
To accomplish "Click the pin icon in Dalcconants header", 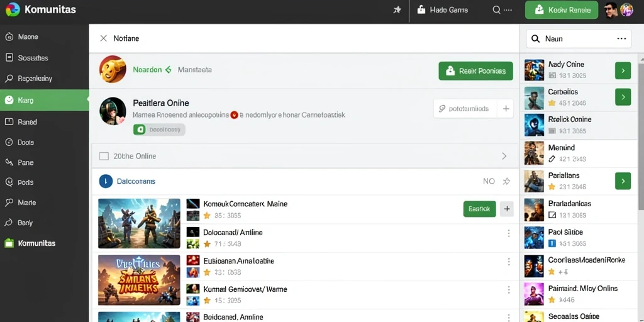I will 506,181.
